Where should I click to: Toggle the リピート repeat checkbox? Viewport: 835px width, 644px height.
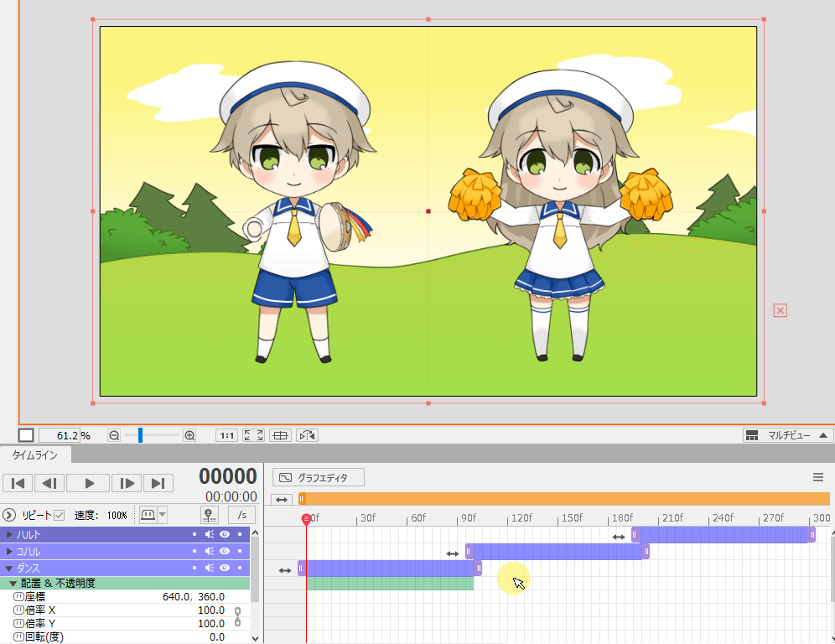[x=59, y=515]
